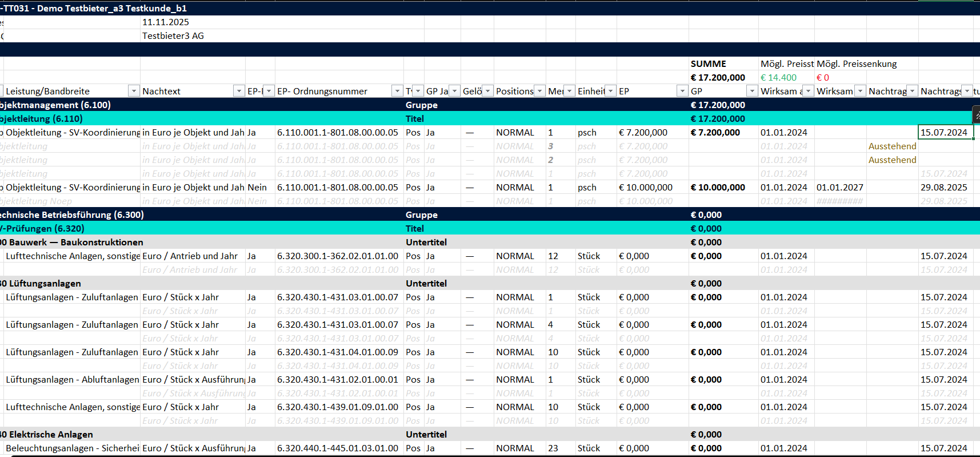Expand the Einheit column filter arrow
Screen dimensions: 980x457
[610, 91]
